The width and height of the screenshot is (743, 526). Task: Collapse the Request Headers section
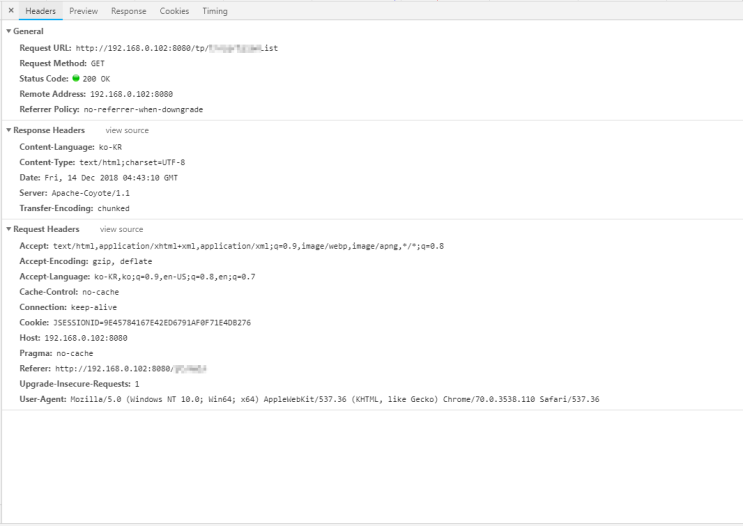[x=8, y=230]
